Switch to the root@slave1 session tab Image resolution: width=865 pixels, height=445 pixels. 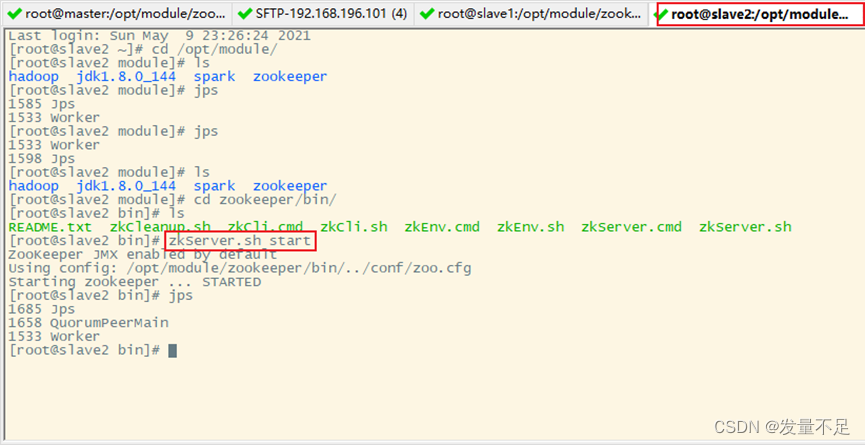531,13
